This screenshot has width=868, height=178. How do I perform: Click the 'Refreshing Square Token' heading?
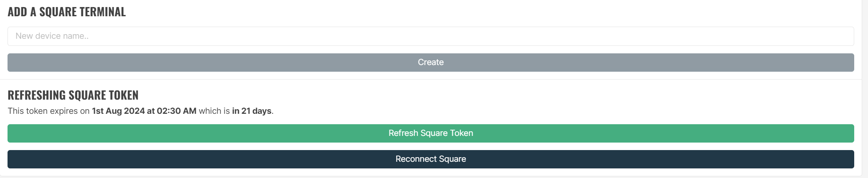pyautogui.click(x=73, y=95)
